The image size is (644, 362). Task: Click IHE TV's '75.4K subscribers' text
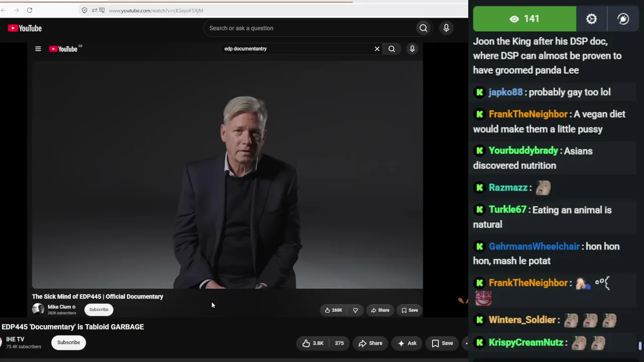[24, 347]
